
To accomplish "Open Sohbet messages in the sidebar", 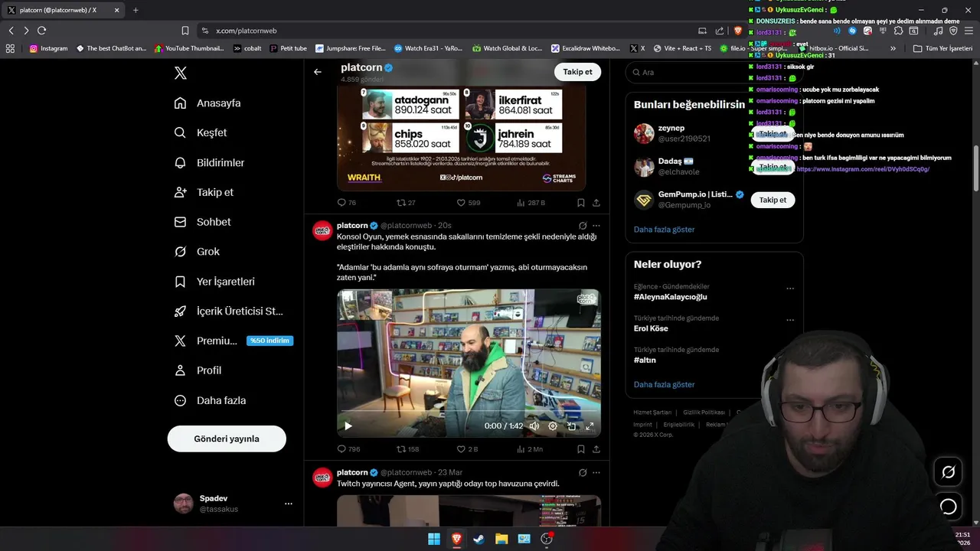I will coord(202,222).
